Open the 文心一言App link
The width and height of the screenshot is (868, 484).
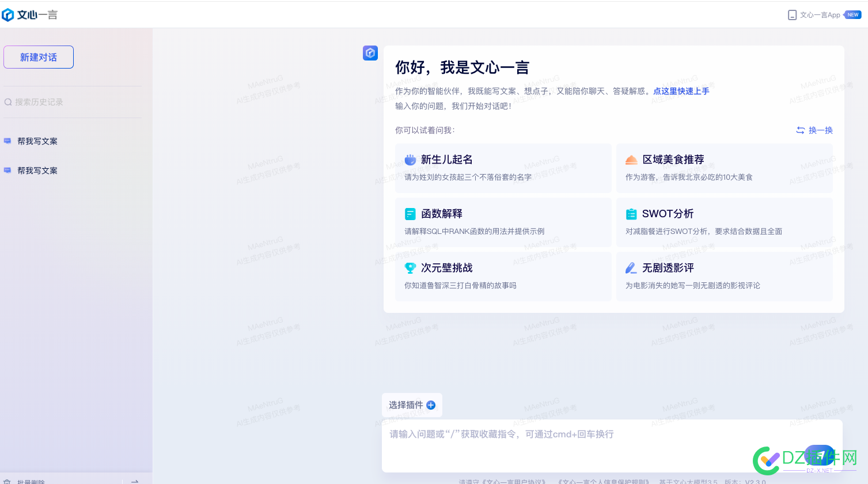click(820, 15)
